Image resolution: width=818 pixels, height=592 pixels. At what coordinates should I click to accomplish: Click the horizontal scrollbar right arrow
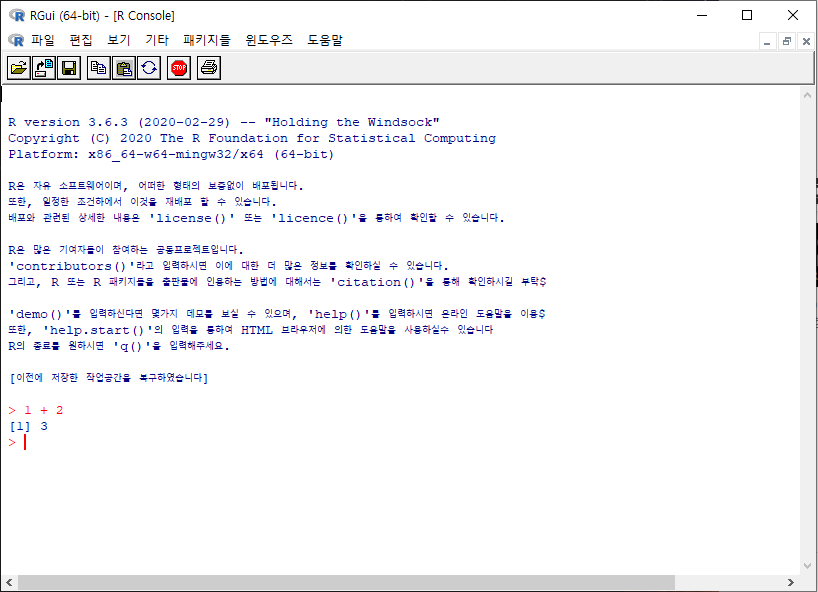tap(791, 582)
